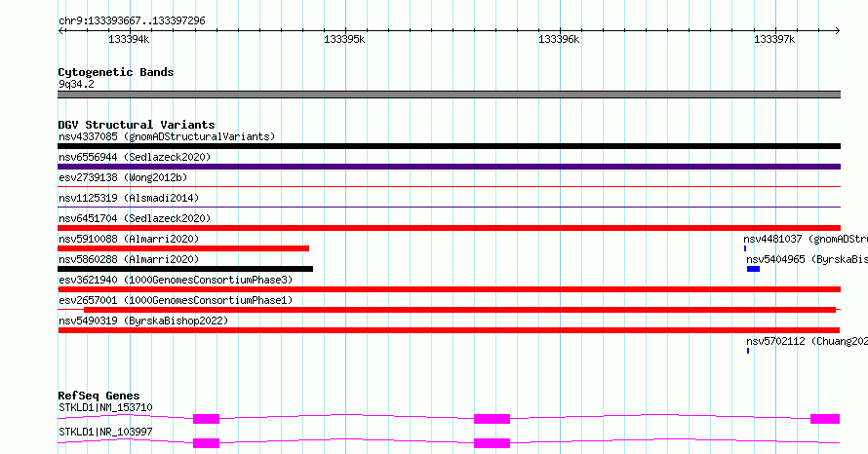Click the esv2657001 (1000GenomesConsortiumPhase1) label

pos(176,300)
